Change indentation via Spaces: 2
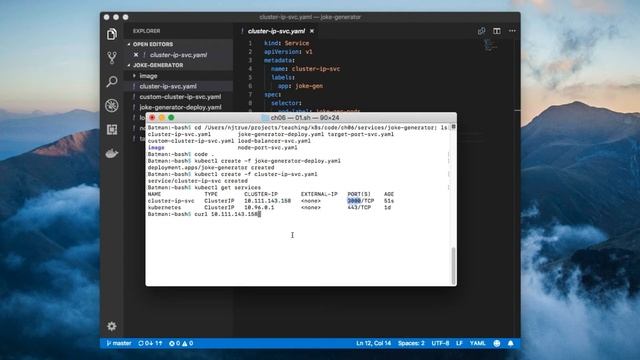 coord(411,343)
